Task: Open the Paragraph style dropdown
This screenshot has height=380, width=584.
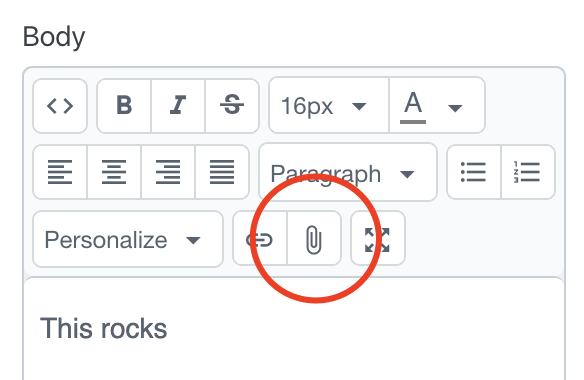Action: pos(348,172)
